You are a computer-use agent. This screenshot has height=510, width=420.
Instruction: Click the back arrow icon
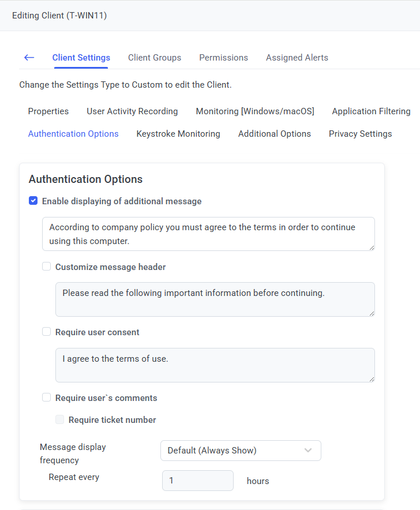[x=29, y=58]
